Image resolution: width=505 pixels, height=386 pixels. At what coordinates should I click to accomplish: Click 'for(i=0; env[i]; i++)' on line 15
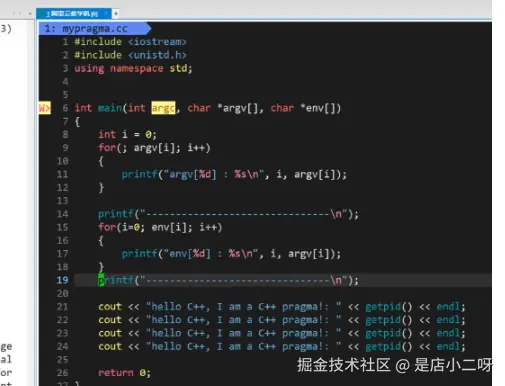point(160,227)
